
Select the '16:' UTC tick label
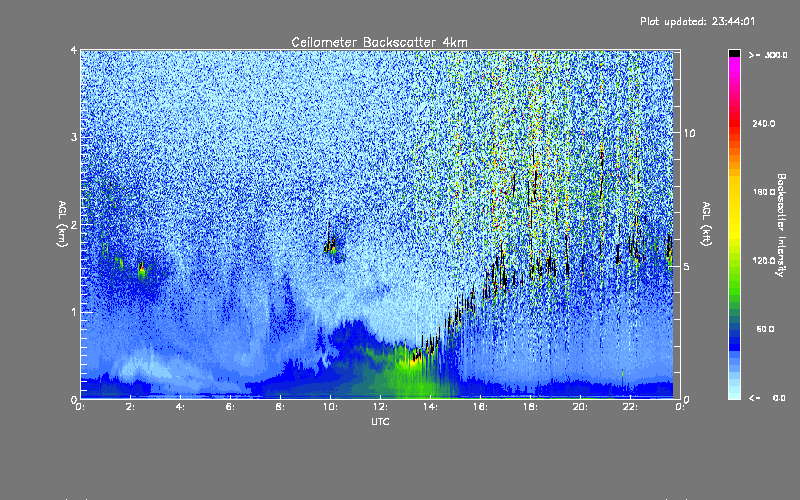tap(480, 407)
